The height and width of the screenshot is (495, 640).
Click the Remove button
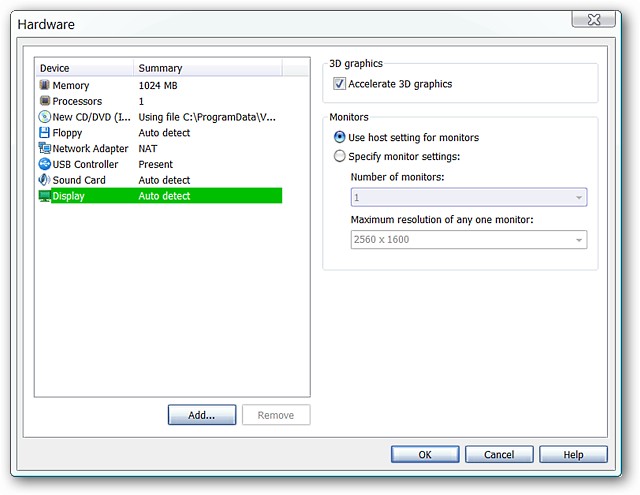click(276, 415)
